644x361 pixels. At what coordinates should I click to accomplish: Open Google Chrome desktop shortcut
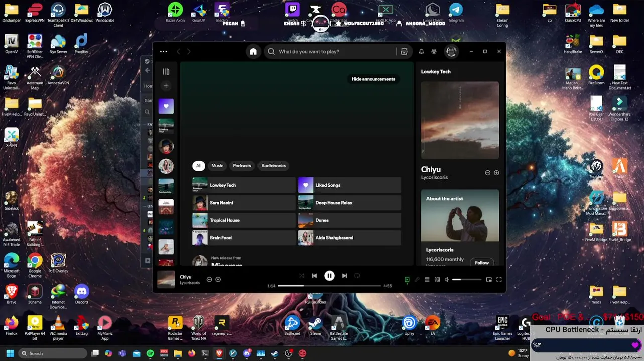pos(35,265)
